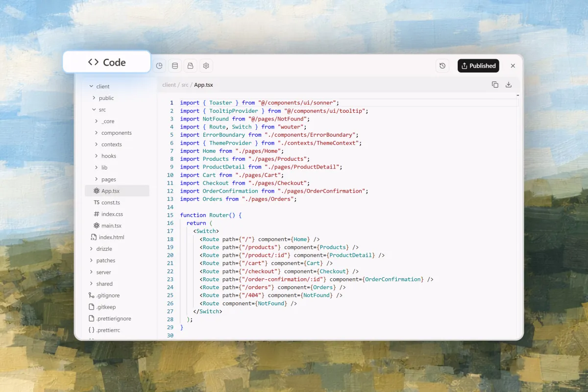Click the Published button
588x392 pixels.
click(478, 66)
